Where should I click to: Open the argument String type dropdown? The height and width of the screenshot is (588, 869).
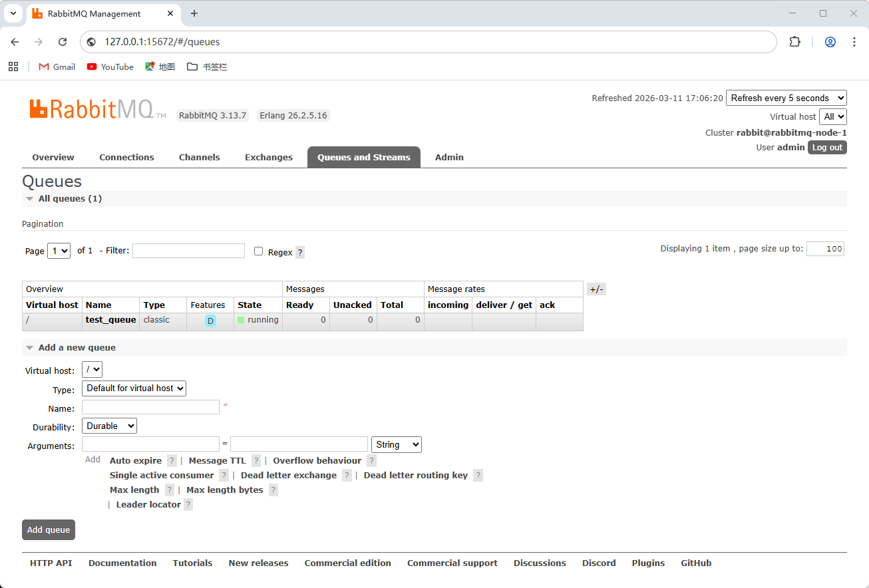(397, 444)
